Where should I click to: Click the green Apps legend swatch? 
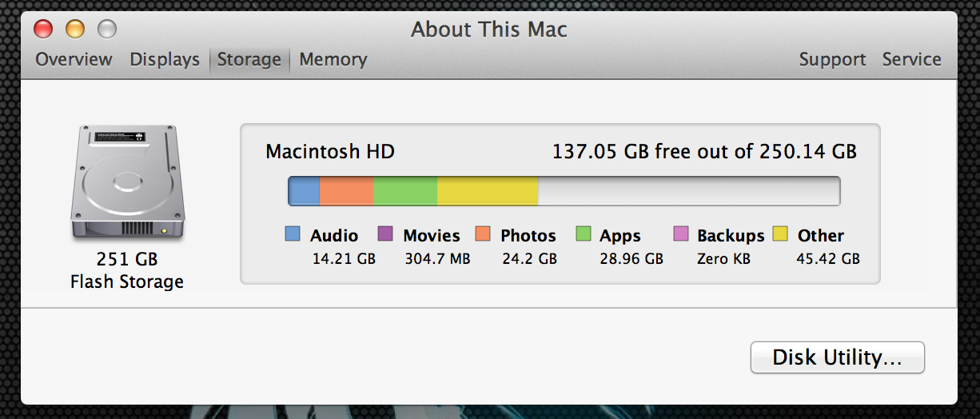click(x=583, y=234)
